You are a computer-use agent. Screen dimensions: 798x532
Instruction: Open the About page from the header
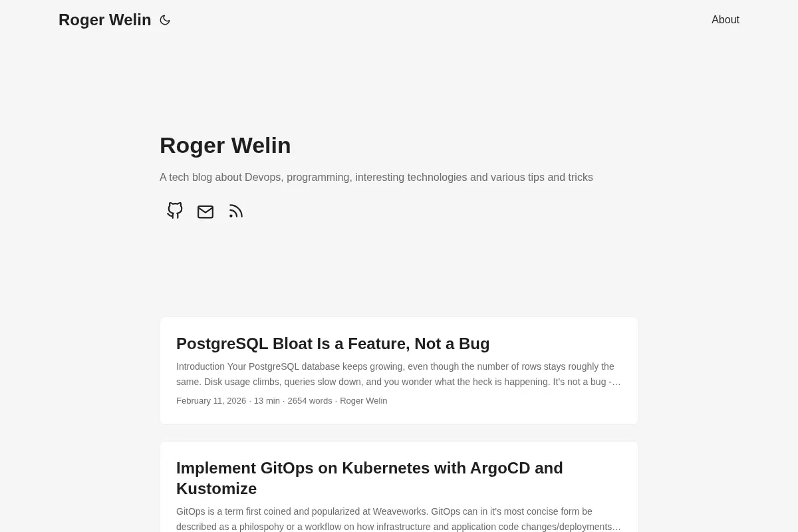click(726, 20)
